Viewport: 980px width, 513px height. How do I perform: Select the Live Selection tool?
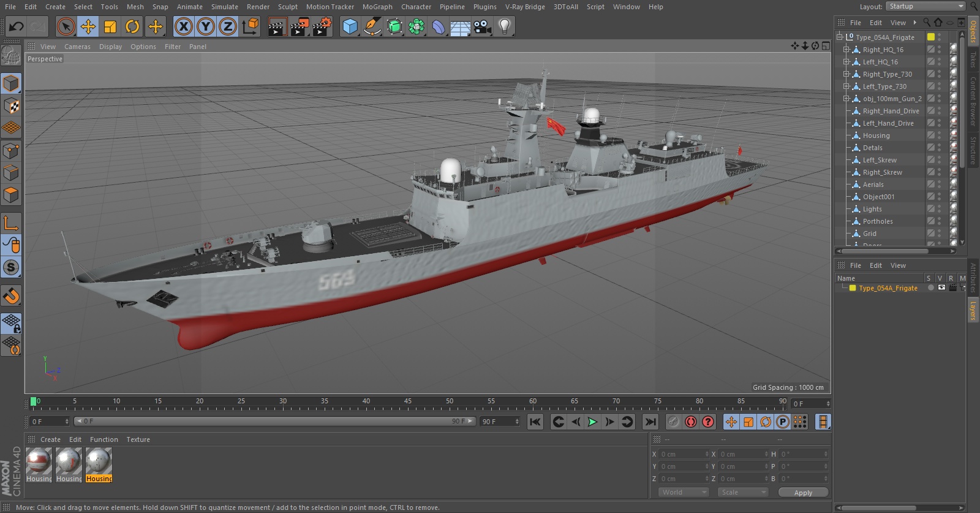[66, 26]
